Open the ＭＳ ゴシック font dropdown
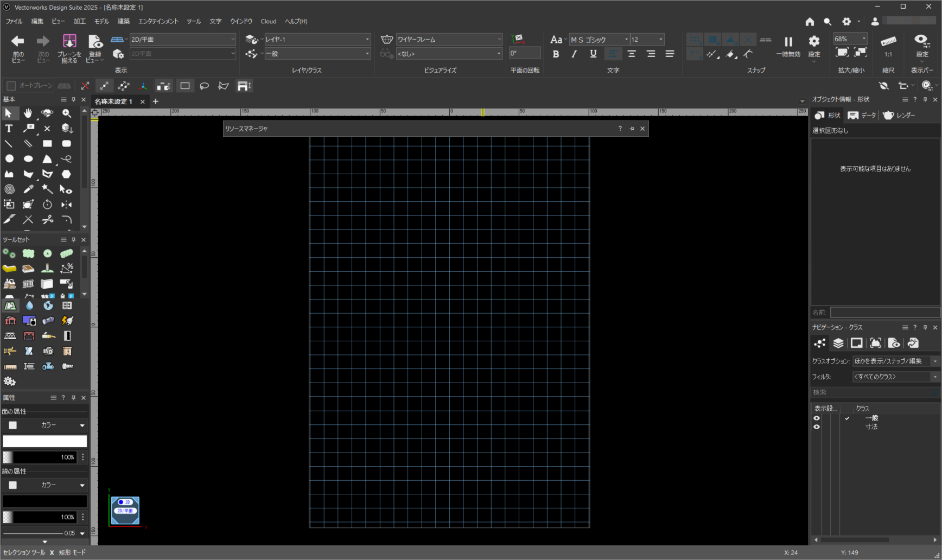The height and width of the screenshot is (560, 942). click(x=599, y=39)
